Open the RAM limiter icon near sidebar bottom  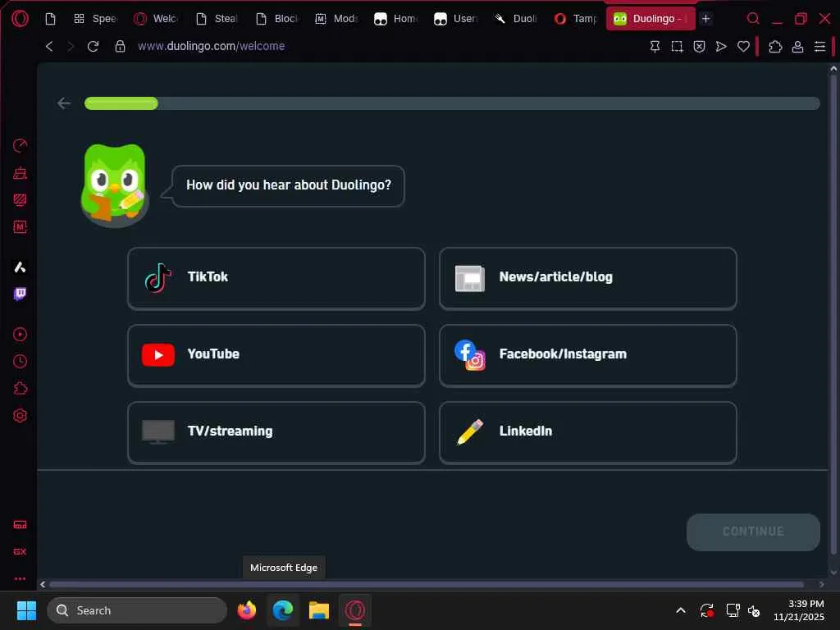tap(20, 524)
